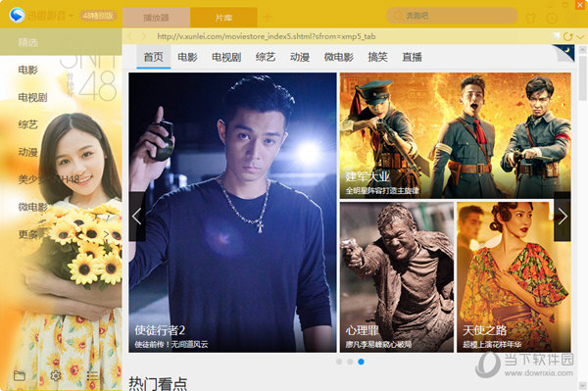Open the 心理罪 poster

397,277
